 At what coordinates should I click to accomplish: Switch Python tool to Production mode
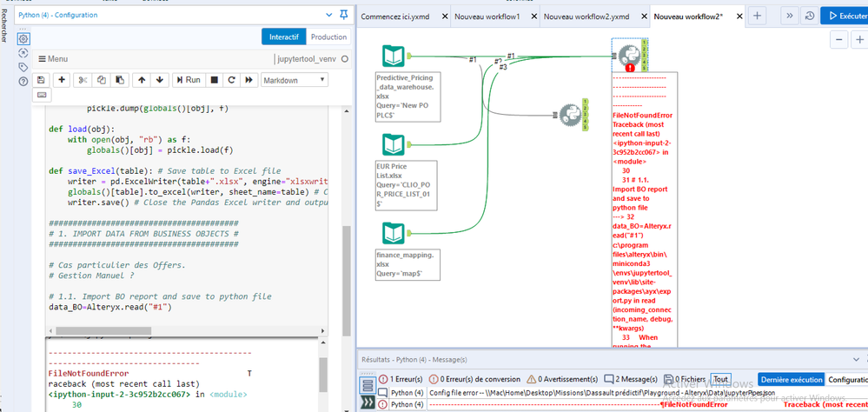pos(328,37)
